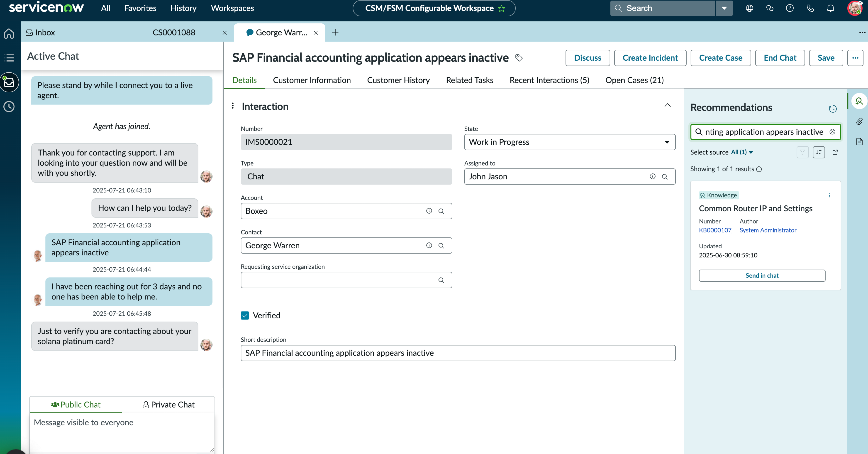868x454 pixels.
Task: Open the Agent Assist icon in right sidebar
Action: pos(859,101)
